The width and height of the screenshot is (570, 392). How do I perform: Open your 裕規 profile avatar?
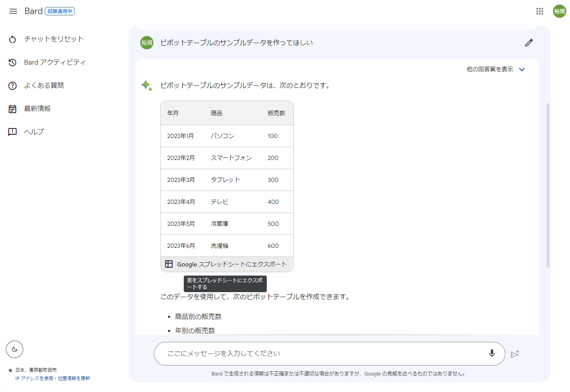pos(559,11)
